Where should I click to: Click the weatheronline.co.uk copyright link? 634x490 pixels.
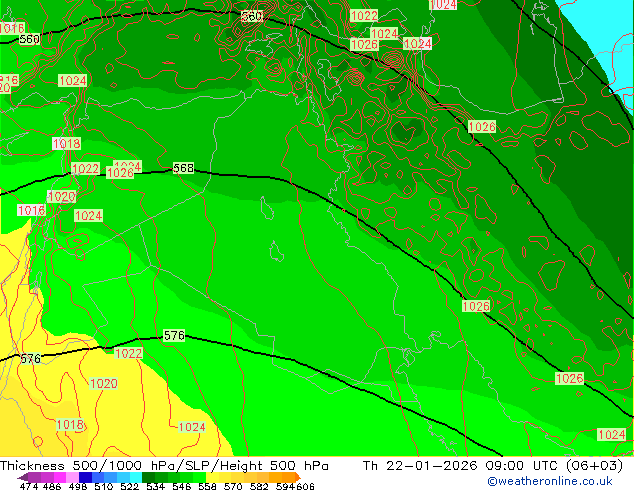[549, 481]
